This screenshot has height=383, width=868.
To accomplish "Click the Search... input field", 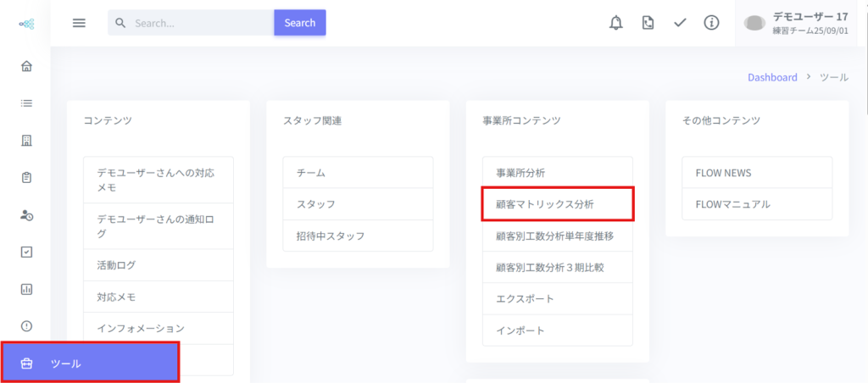I will tap(199, 23).
